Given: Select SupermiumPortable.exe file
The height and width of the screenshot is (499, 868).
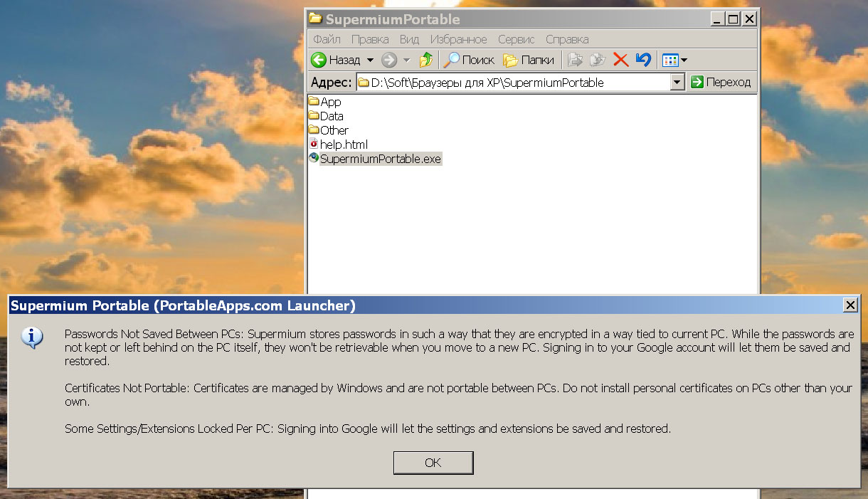Looking at the screenshot, I should [x=376, y=159].
